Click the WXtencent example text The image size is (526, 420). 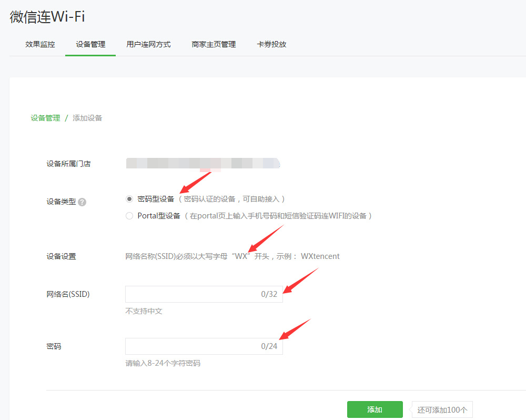320,256
